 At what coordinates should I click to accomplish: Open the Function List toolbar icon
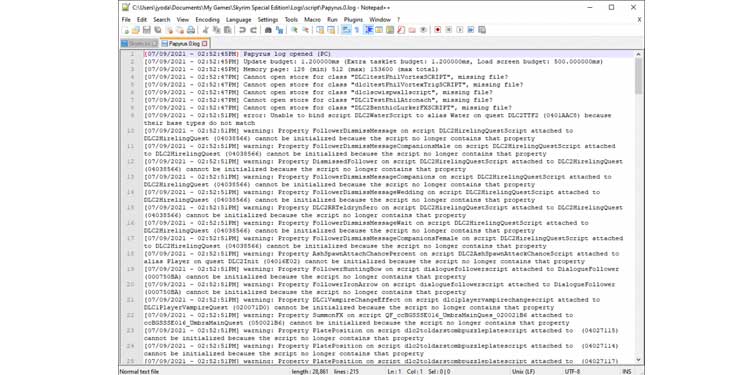[401, 30]
